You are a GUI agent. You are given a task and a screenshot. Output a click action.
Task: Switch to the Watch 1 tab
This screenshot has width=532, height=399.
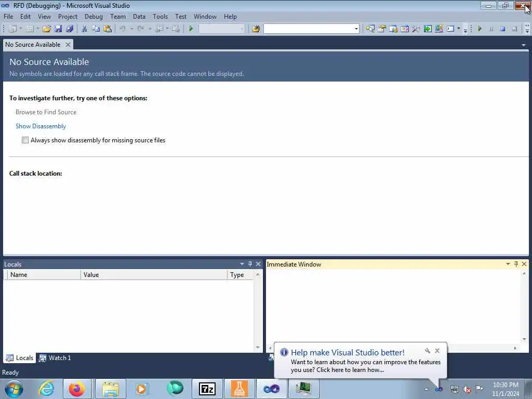coord(55,358)
